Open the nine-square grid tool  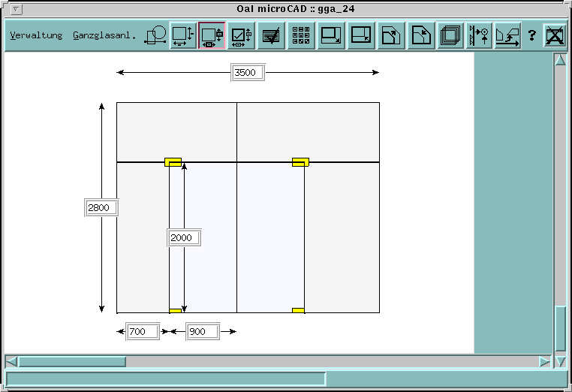[x=301, y=35]
